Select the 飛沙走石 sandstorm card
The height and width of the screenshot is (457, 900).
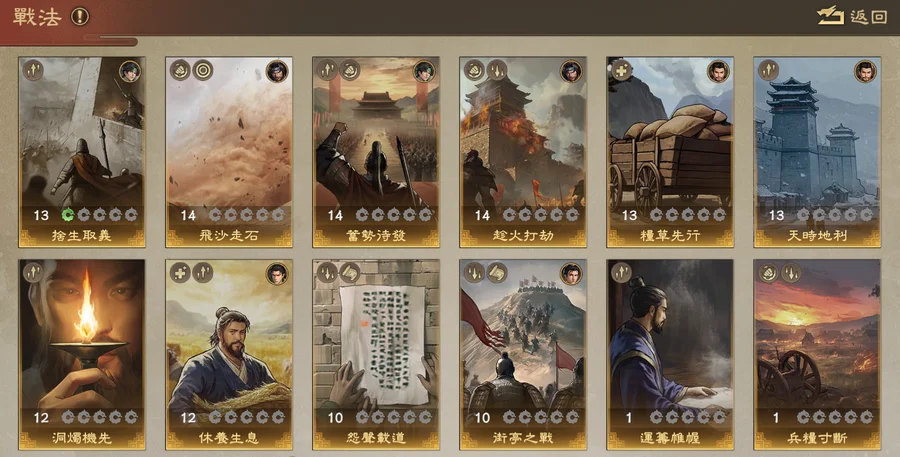coord(229,152)
